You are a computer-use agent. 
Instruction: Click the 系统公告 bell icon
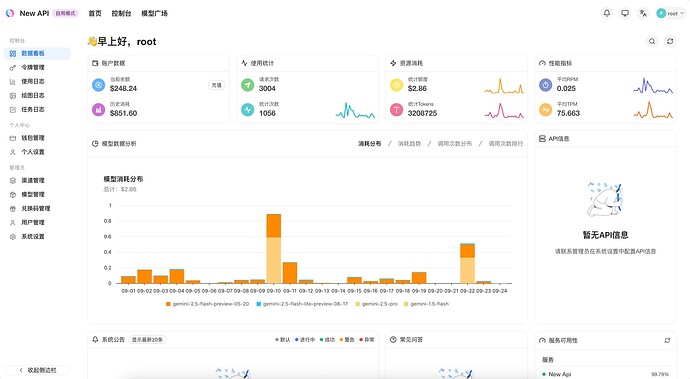[x=95, y=339]
